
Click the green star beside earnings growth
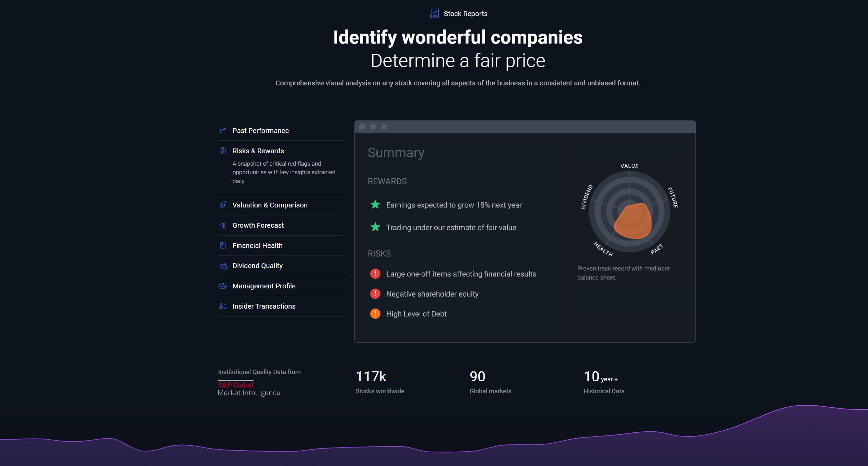[375, 205]
